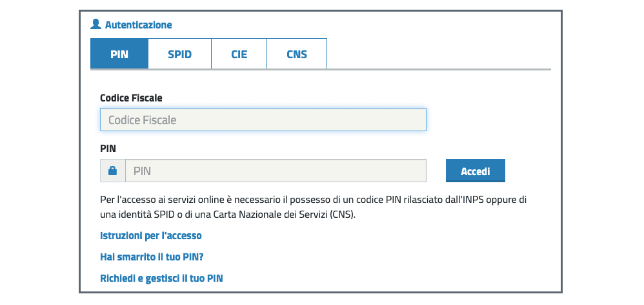644x305 pixels.
Task: Follow the Hai smarrito il tuo PIN? link
Action: tap(152, 257)
